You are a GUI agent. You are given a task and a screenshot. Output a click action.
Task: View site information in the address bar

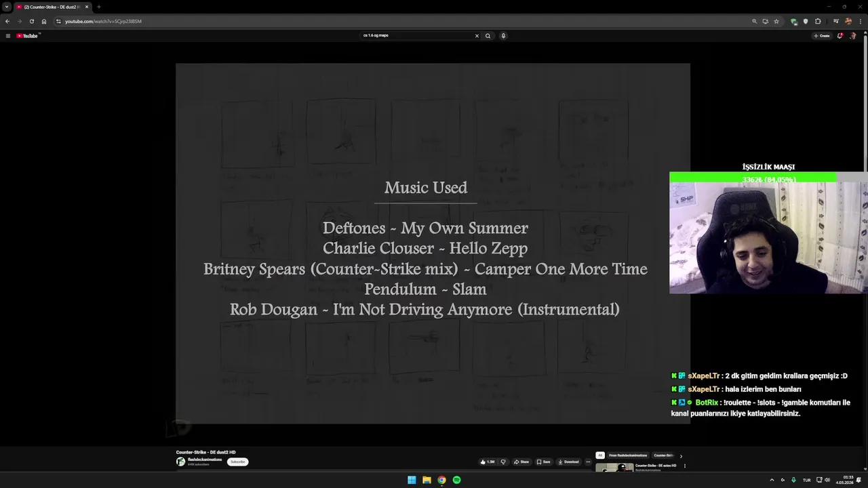tap(58, 21)
